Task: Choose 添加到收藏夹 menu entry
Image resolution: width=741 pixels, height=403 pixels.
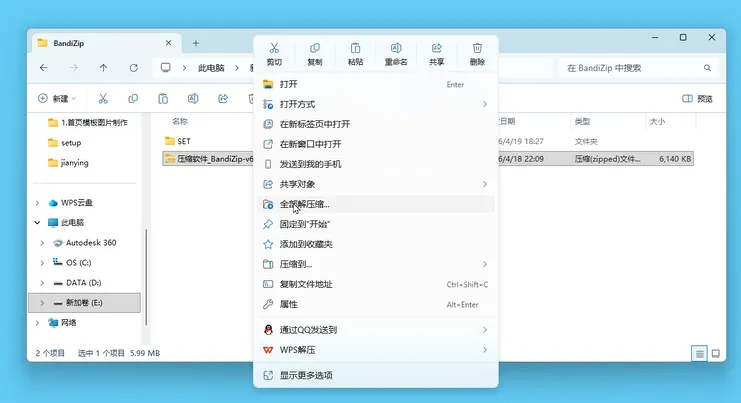Action: click(376, 244)
